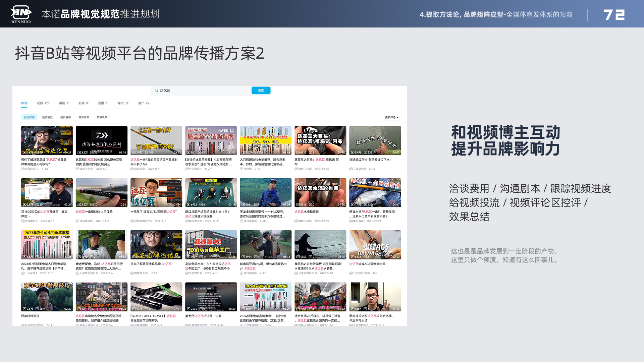Click uploader 硬骨鱼纲YGYG · 2022-4-6
644x362 pixels.
tap(148, 221)
